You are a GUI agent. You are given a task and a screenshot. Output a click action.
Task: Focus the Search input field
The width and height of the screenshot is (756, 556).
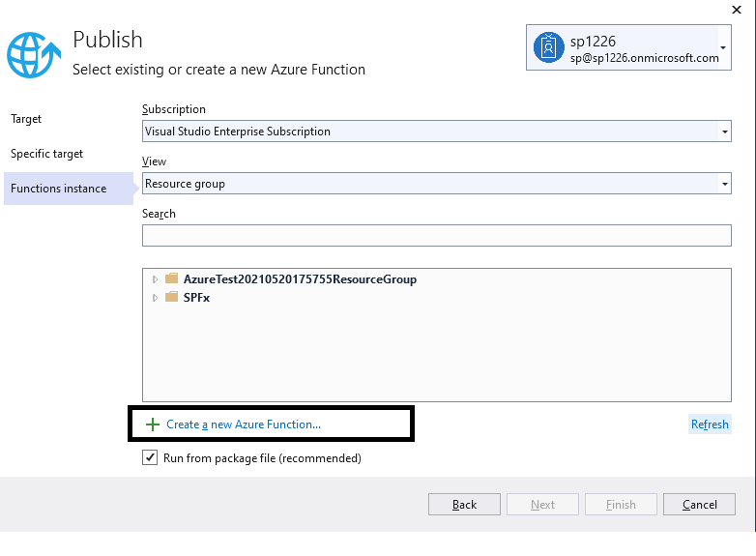click(x=436, y=235)
